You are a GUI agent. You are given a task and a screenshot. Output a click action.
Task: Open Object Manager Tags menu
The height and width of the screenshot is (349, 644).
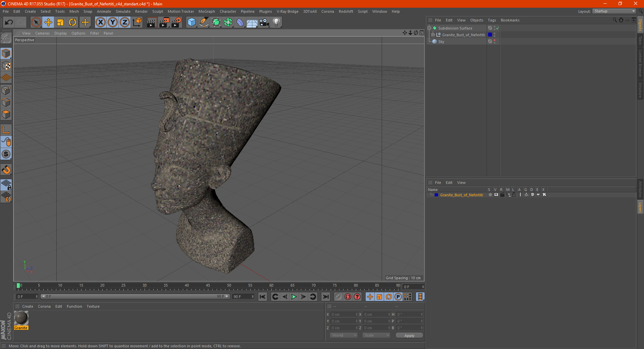coord(492,20)
